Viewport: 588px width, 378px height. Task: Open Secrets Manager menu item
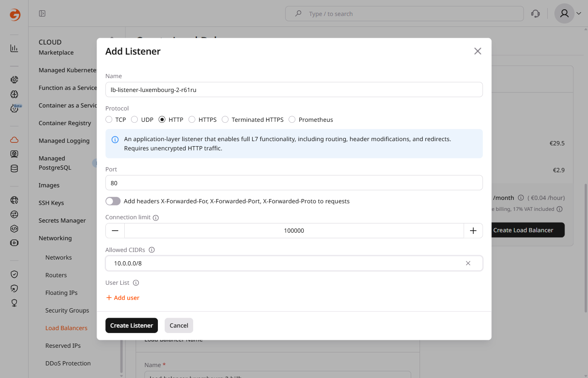pos(62,220)
